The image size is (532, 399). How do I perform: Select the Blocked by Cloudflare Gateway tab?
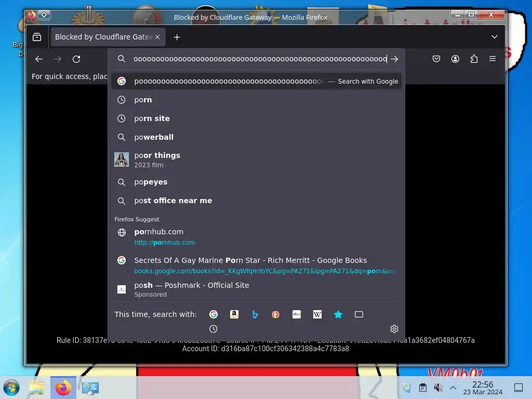pyautogui.click(x=108, y=37)
